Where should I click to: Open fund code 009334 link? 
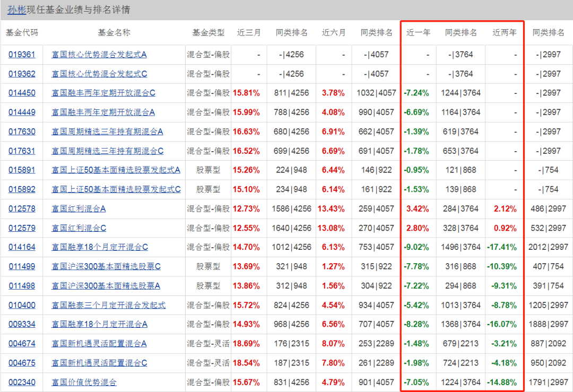pos(22,324)
